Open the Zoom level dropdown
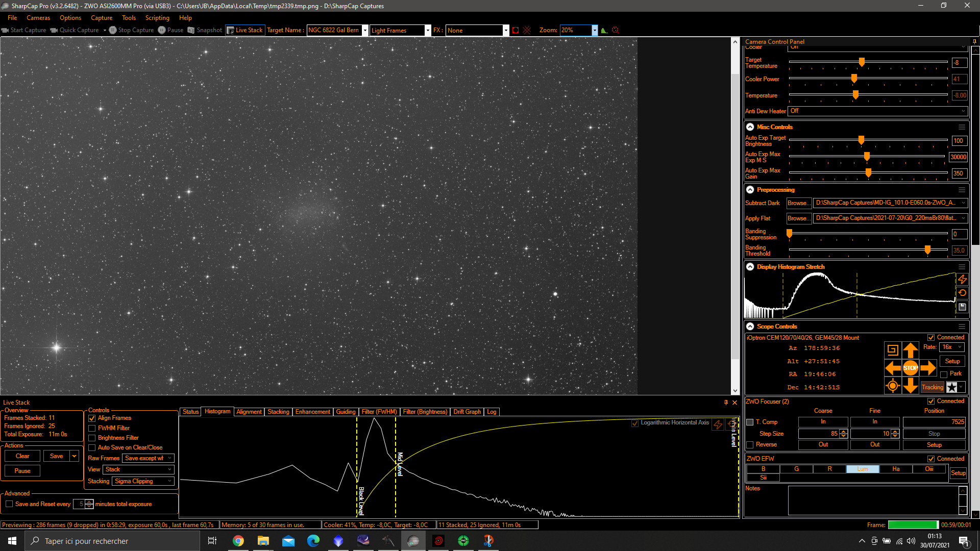This screenshot has width=980, height=551. click(595, 30)
